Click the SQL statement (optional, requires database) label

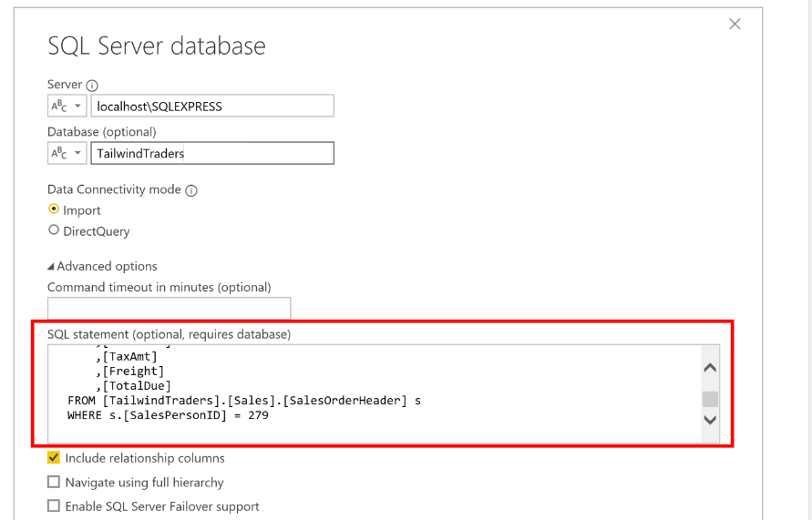pos(170,334)
